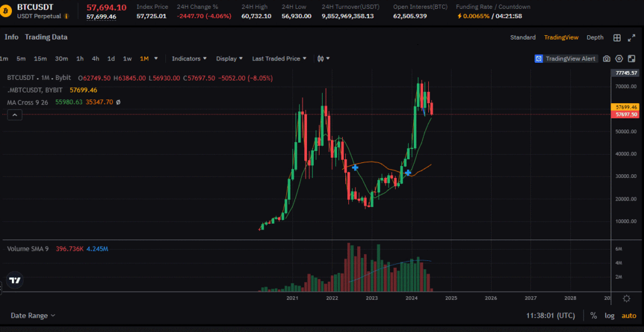Set timeframe to 1d
This screenshot has height=332, width=644.
coord(111,58)
